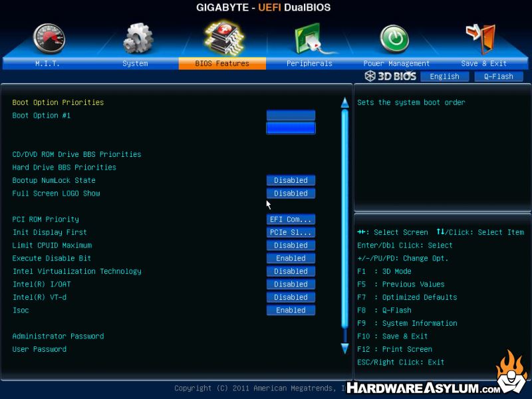
Task: Click the F10 Save & Exit hint
Action: click(392, 336)
